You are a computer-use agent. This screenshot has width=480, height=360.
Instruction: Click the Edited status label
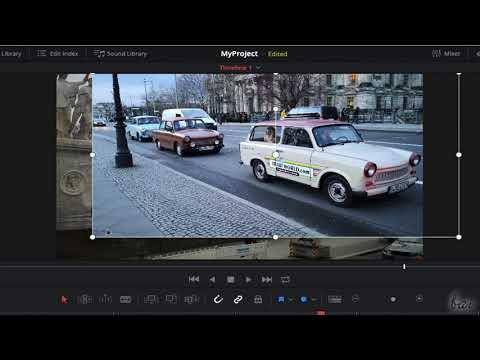[x=277, y=54]
